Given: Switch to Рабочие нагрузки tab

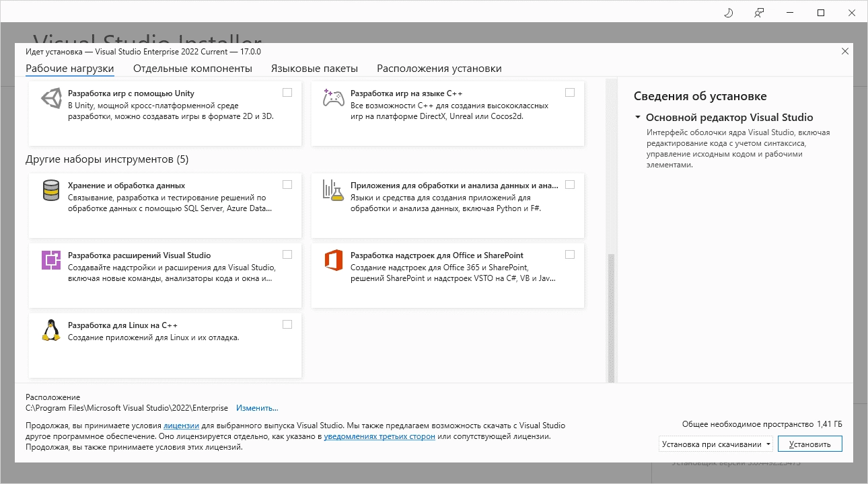Looking at the screenshot, I should 70,69.
